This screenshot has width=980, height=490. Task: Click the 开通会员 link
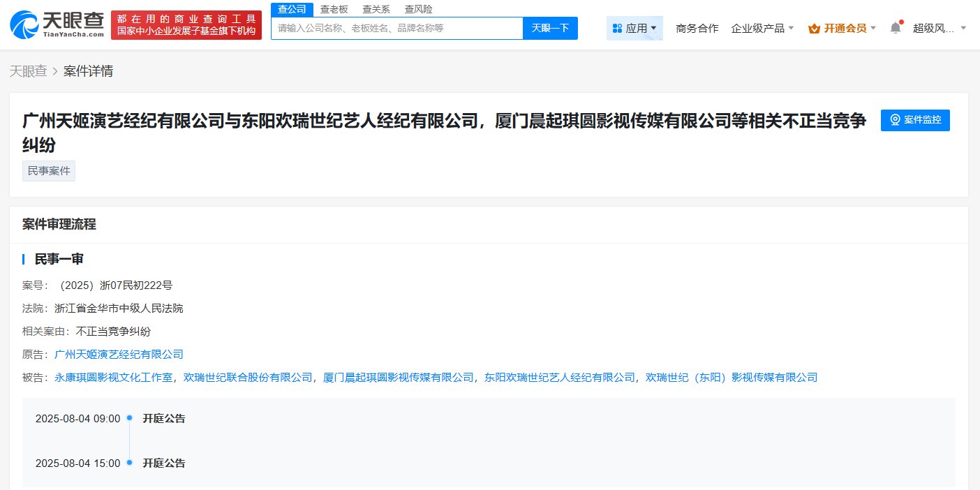click(845, 29)
